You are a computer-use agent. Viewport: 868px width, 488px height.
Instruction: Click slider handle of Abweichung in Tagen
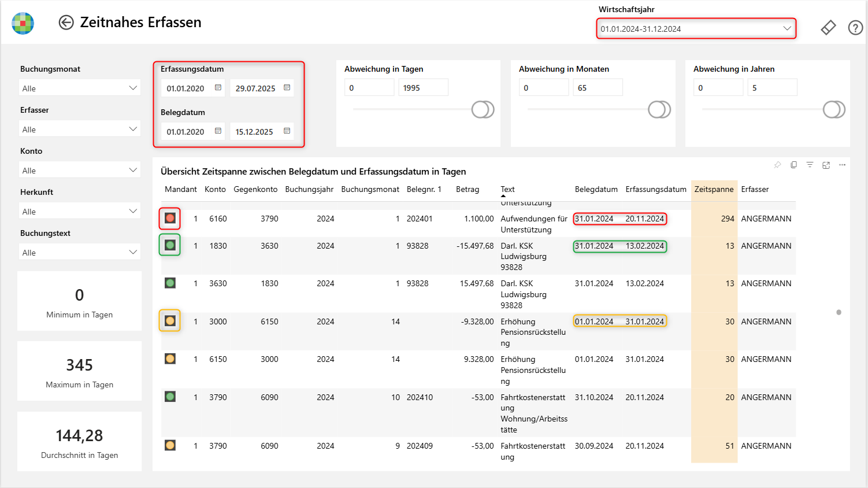483,109
